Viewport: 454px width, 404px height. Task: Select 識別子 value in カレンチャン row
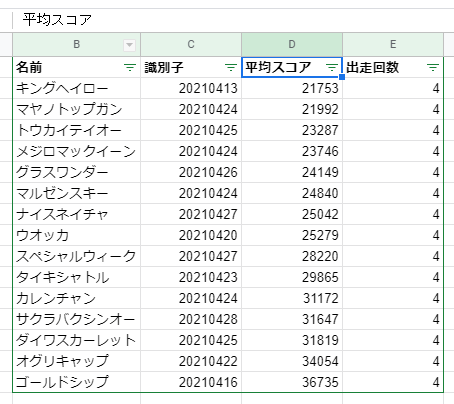pyautogui.click(x=191, y=298)
